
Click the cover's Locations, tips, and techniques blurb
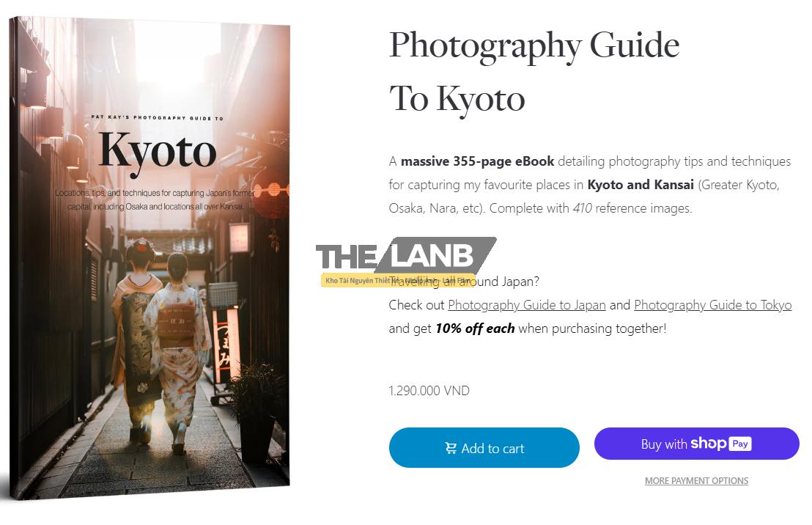click(157, 200)
